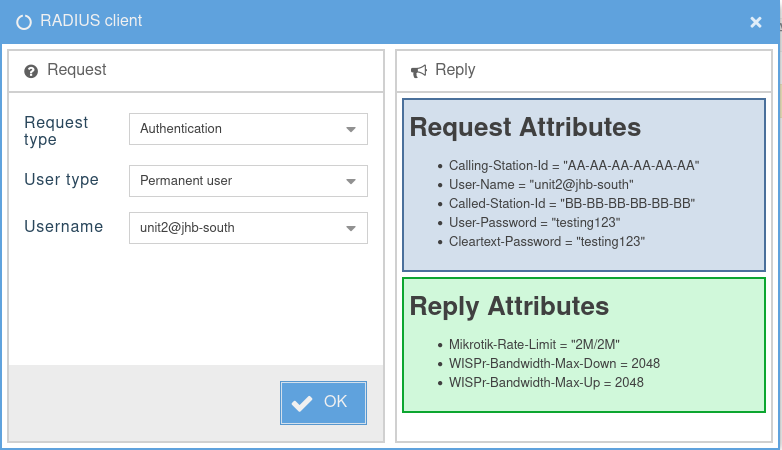Click the spinner icon beside RADIUS client title
The width and height of the screenshot is (782, 450).
[x=24, y=21]
